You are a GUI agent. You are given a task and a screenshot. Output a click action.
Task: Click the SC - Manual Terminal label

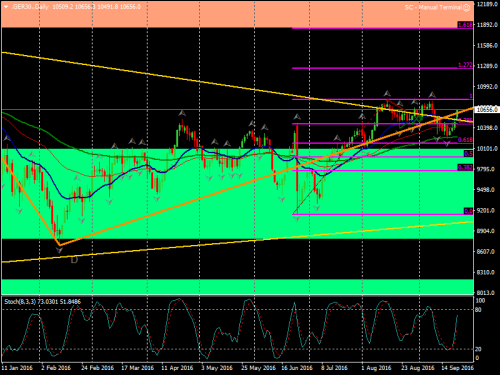click(x=433, y=7)
